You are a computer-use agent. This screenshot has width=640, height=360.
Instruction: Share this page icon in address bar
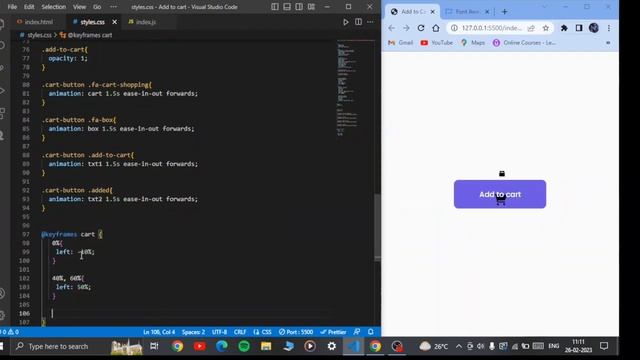[x=531, y=28]
